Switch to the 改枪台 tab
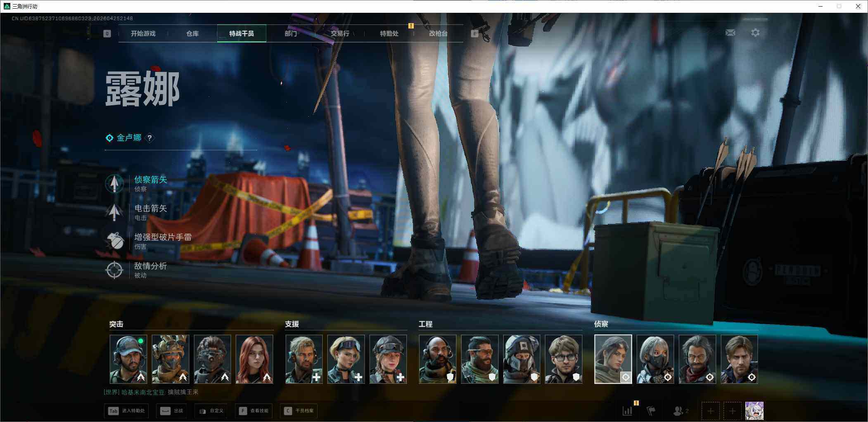868x422 pixels. pyautogui.click(x=438, y=33)
